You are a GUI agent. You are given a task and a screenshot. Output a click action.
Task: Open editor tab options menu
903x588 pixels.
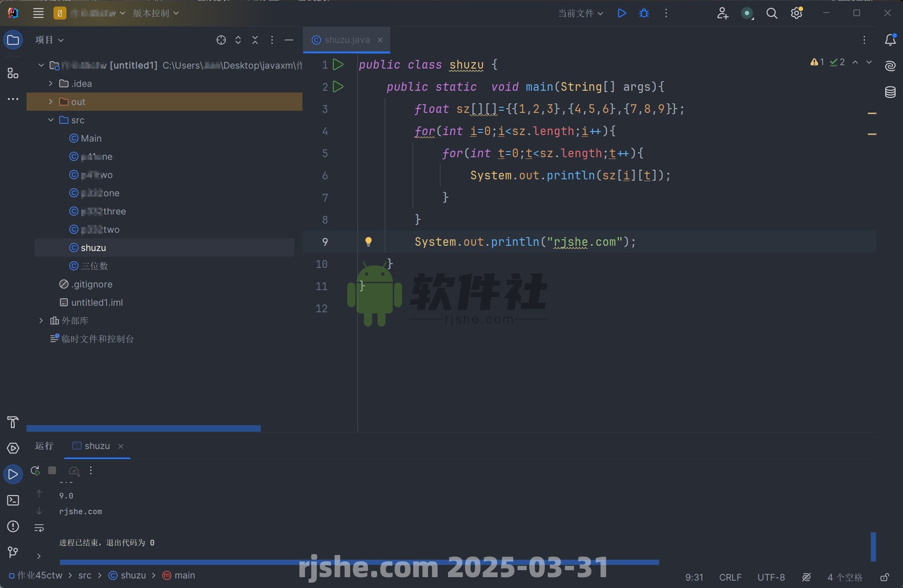tap(864, 40)
